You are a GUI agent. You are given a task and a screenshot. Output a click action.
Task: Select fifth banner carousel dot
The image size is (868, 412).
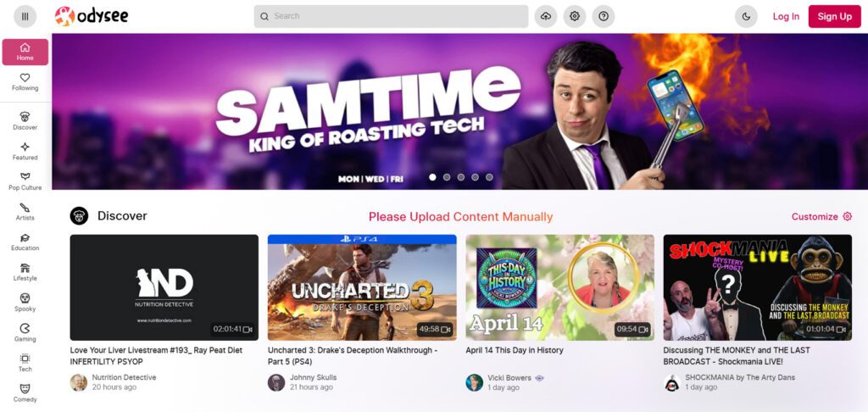(489, 177)
